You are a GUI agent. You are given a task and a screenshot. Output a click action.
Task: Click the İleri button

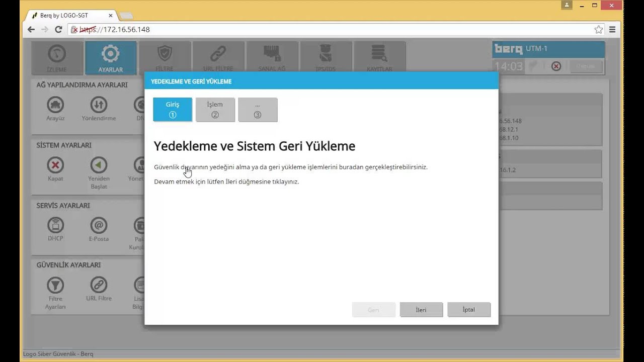pyautogui.click(x=421, y=310)
